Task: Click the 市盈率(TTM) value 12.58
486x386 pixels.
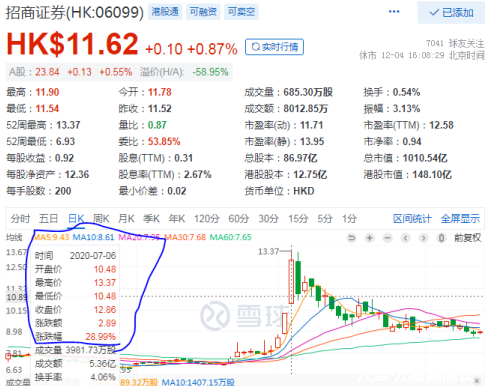Action: 441,125
